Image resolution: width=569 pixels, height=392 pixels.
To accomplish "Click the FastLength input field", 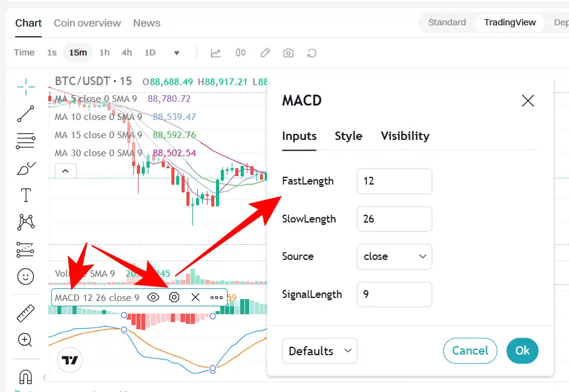I will tap(395, 181).
